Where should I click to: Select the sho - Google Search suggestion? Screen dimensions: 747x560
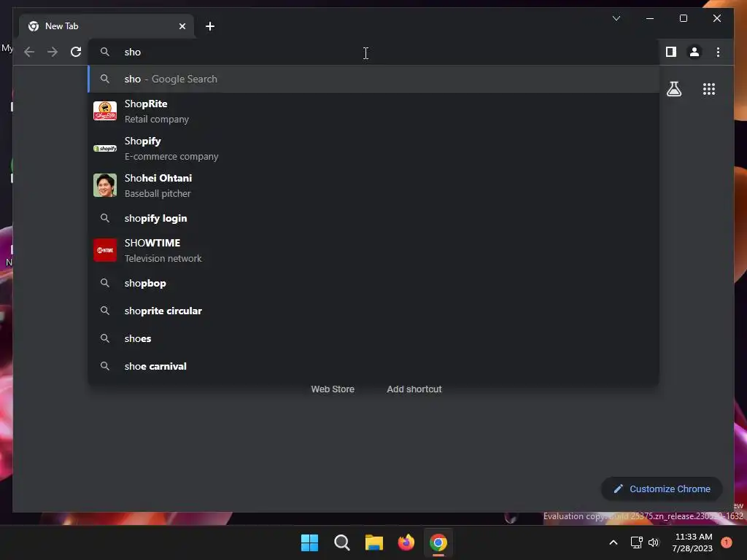click(373, 79)
